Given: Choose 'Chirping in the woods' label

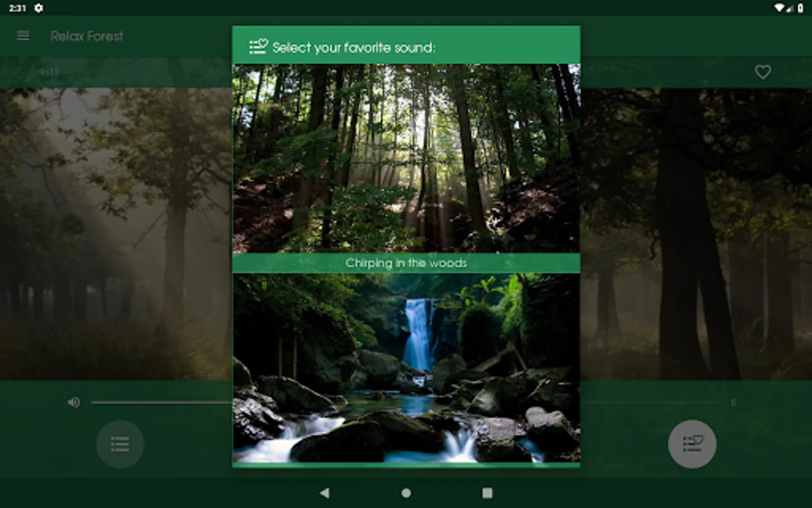Looking at the screenshot, I should [406, 263].
